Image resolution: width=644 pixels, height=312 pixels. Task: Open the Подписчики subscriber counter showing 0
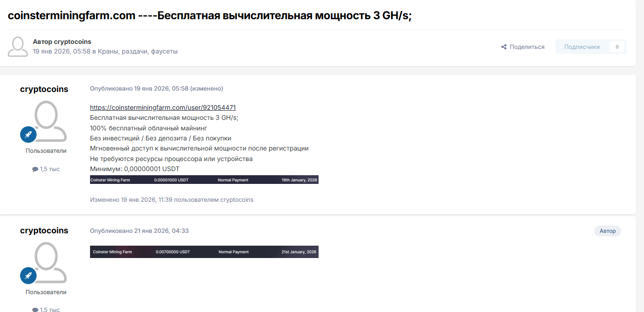click(x=591, y=47)
